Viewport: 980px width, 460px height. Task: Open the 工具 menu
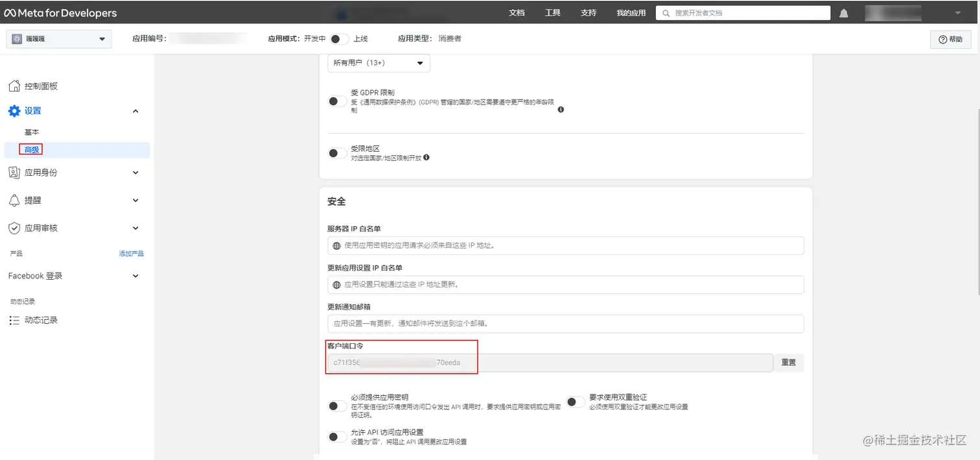[553, 13]
